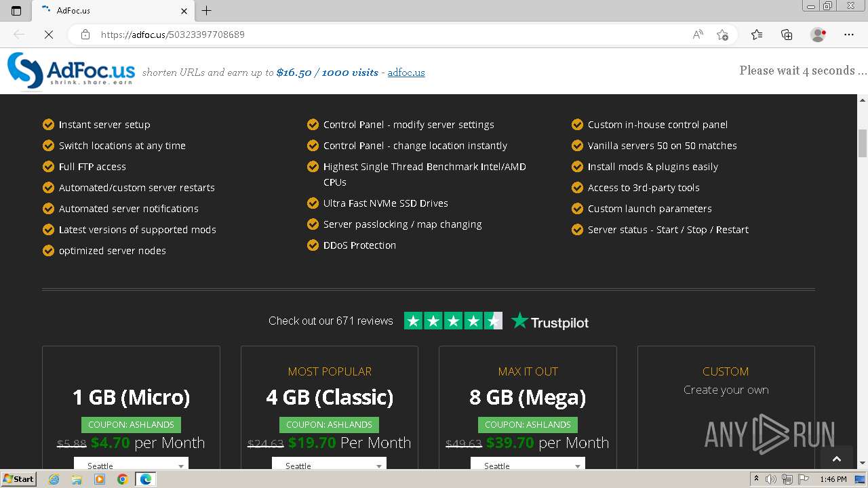Open Read aloud icon in address bar
The width and height of the screenshot is (868, 488).
698,35
